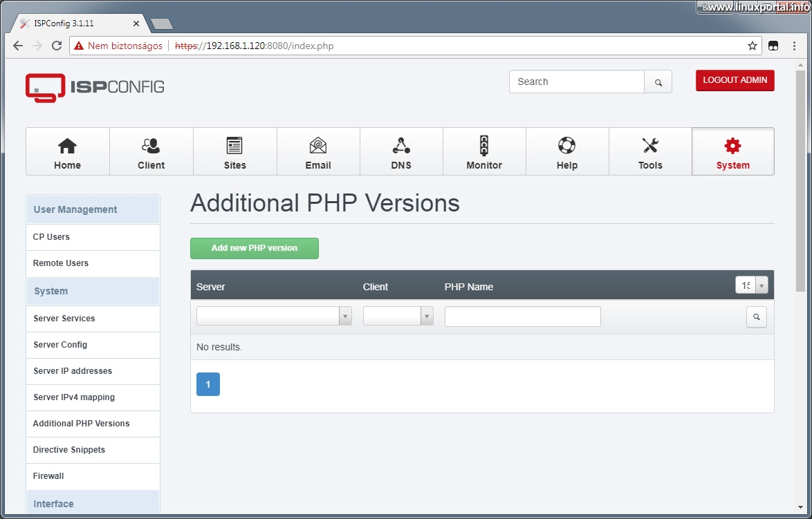Click the top search magnifier button
This screenshot has height=519, width=812.
pos(658,82)
